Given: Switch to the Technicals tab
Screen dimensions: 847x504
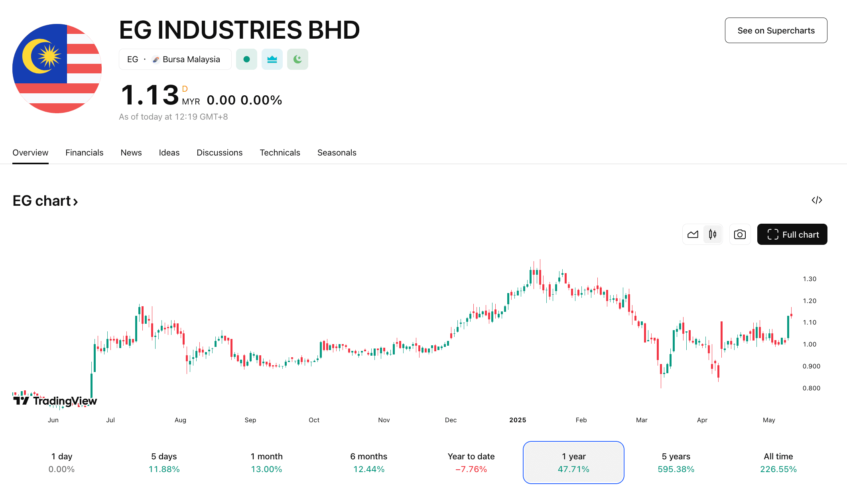Looking at the screenshot, I should point(280,153).
